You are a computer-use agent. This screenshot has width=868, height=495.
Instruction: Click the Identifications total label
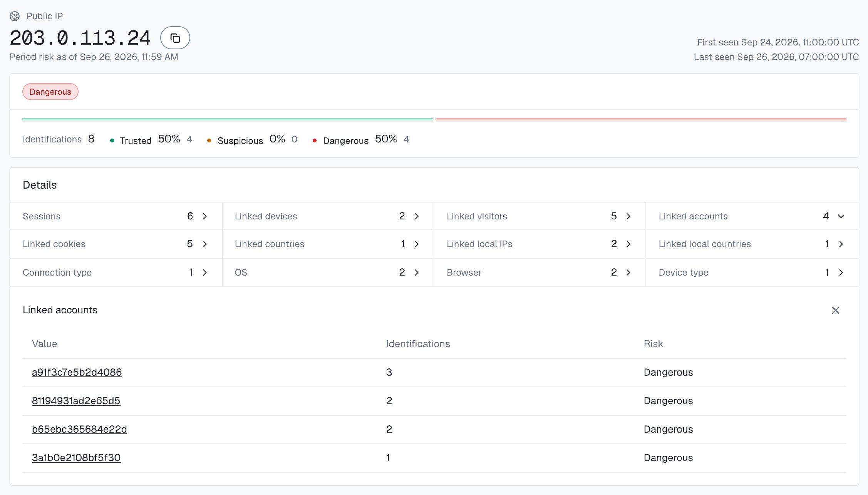[52, 139]
